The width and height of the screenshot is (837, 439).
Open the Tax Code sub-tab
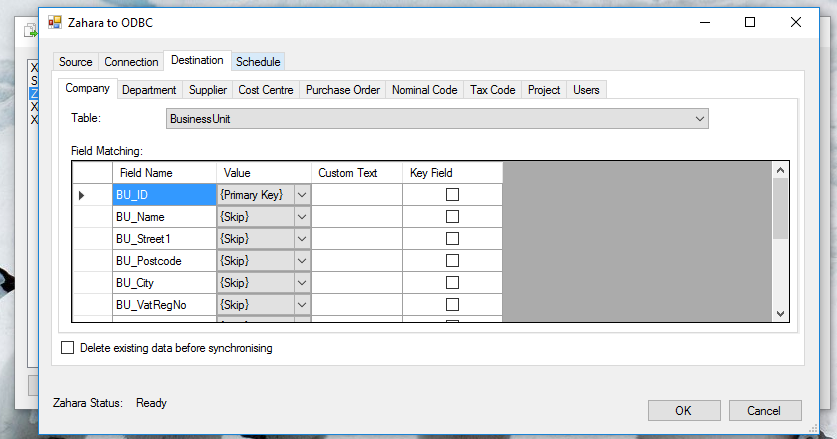click(493, 90)
